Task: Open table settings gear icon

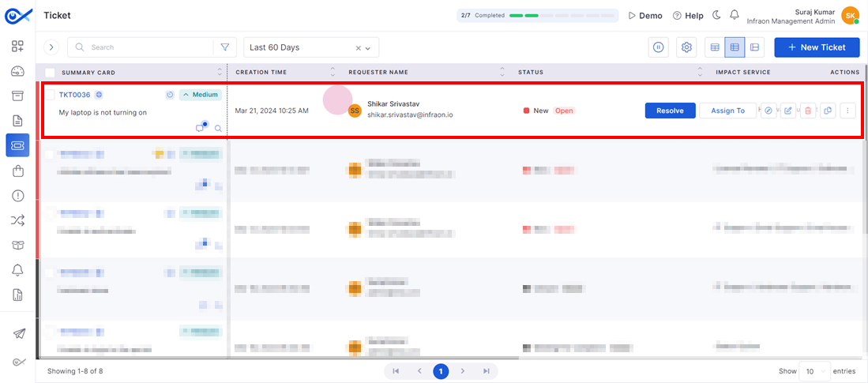Action: 686,47
